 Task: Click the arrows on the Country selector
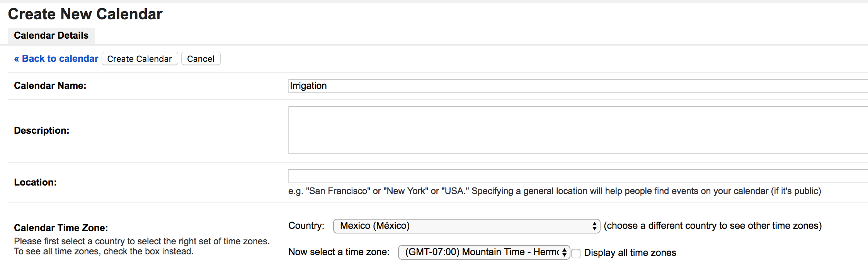tap(594, 226)
